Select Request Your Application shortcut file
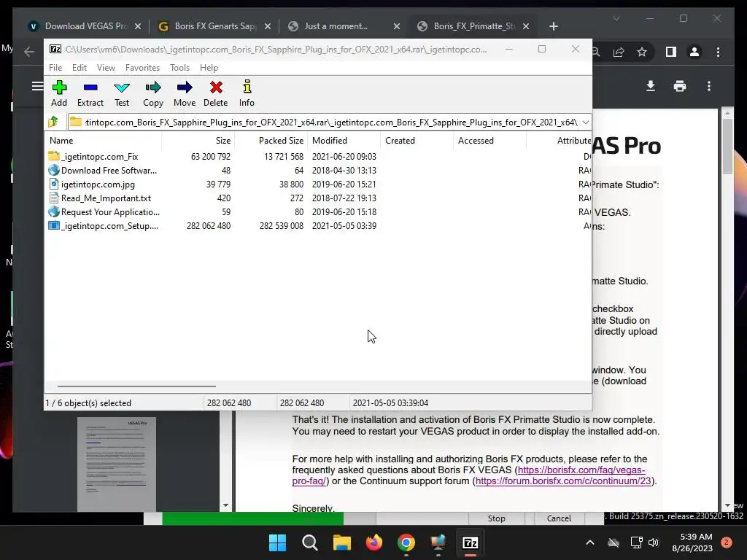 tap(110, 212)
